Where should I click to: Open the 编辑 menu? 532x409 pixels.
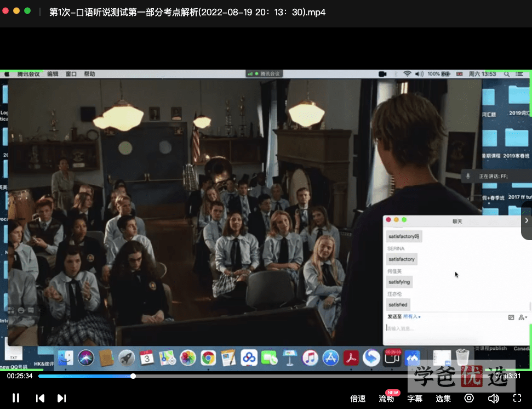point(53,74)
